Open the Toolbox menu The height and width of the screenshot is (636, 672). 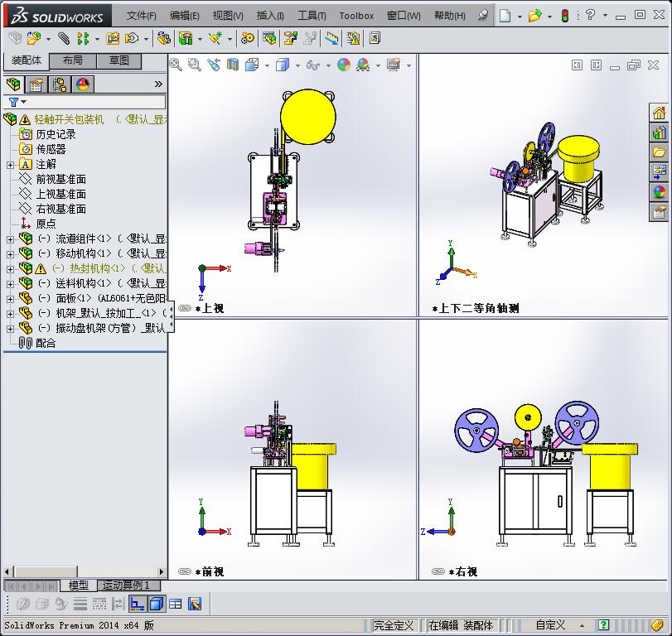356,16
